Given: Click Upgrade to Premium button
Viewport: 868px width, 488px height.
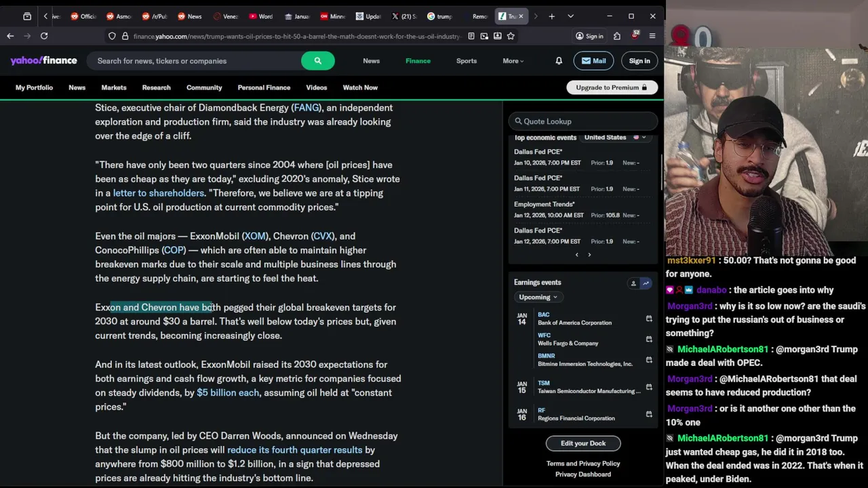Looking at the screenshot, I should (612, 87).
